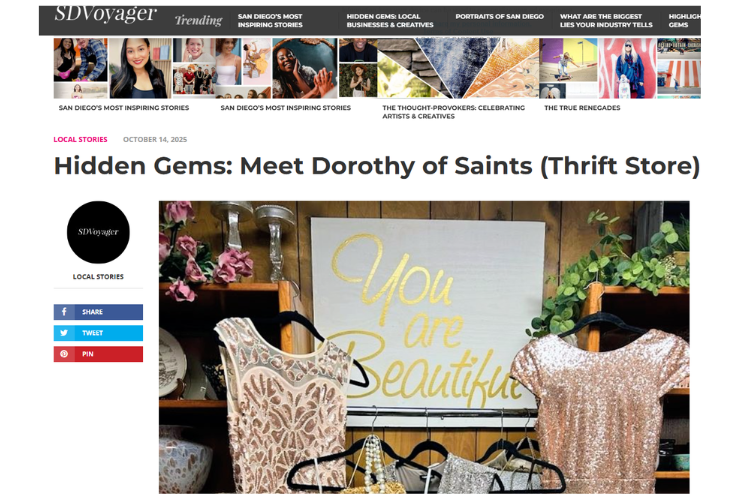Open What Are the Biggest Lies trending item
Screen dimensions: 750x500
606,21
